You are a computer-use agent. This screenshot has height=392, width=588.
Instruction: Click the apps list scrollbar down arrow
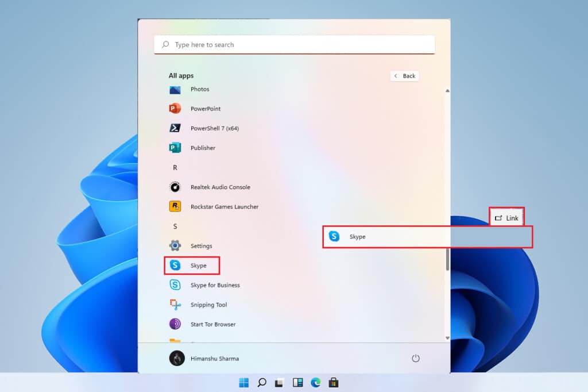[x=447, y=338]
